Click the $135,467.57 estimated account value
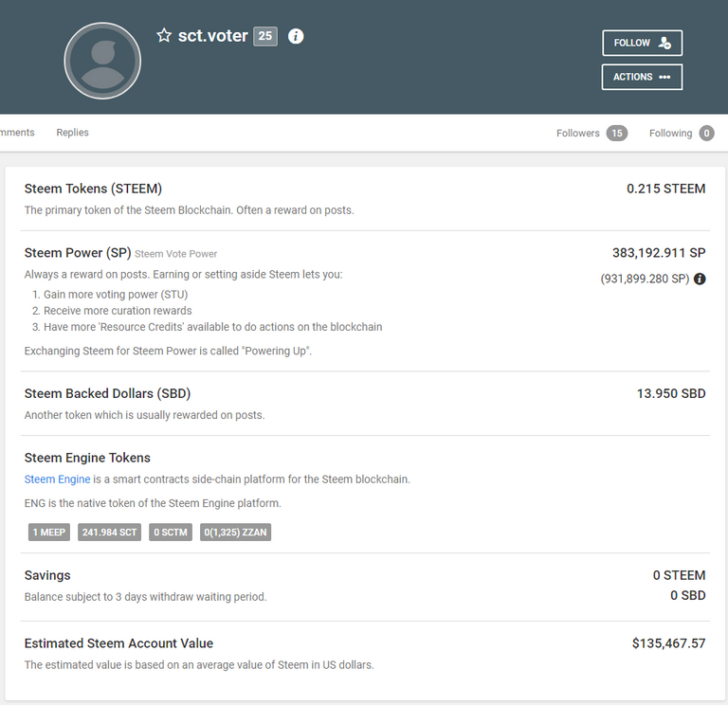Screen dimensions: 728x705 point(668,643)
